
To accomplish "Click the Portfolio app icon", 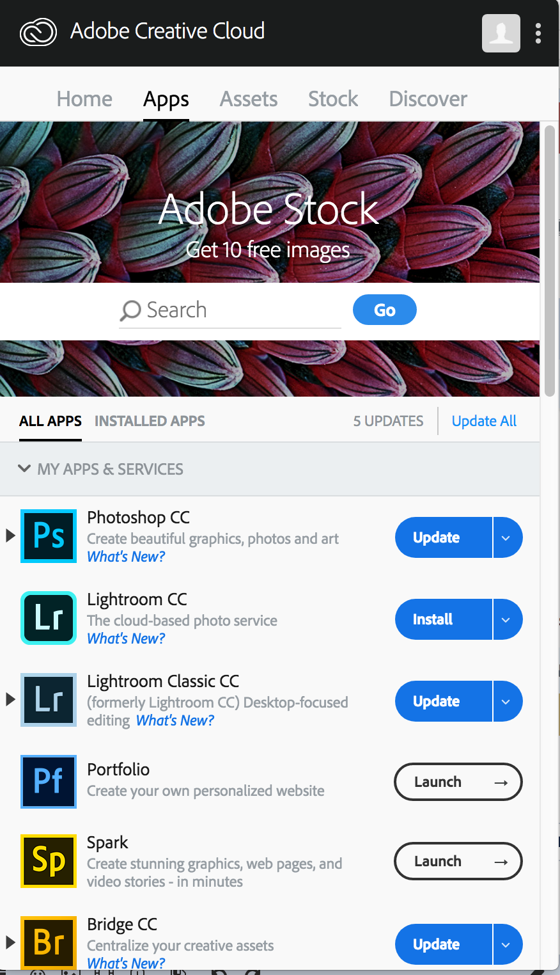I will 49,781.
